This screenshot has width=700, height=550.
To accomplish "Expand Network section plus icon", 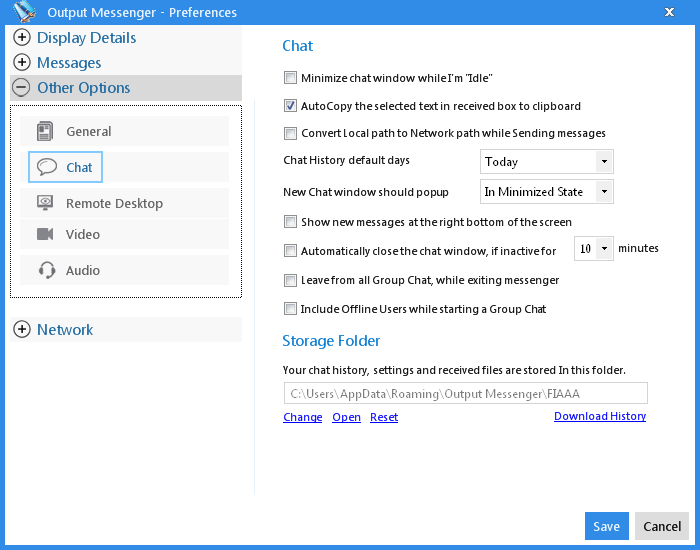I will pos(21,329).
